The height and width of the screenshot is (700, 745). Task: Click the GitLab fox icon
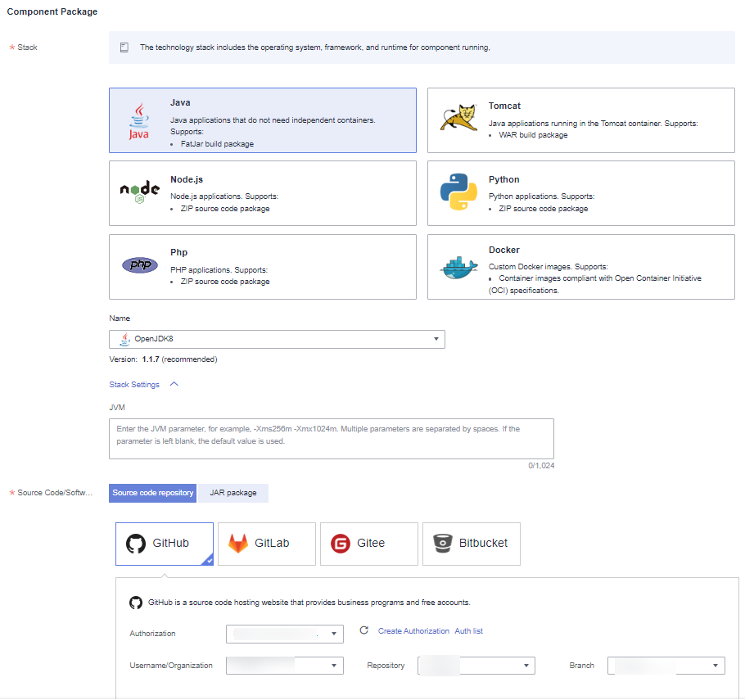coord(238,543)
